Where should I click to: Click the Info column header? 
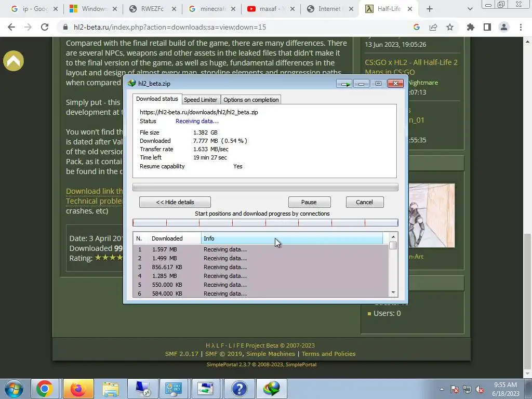pyautogui.click(x=292, y=238)
